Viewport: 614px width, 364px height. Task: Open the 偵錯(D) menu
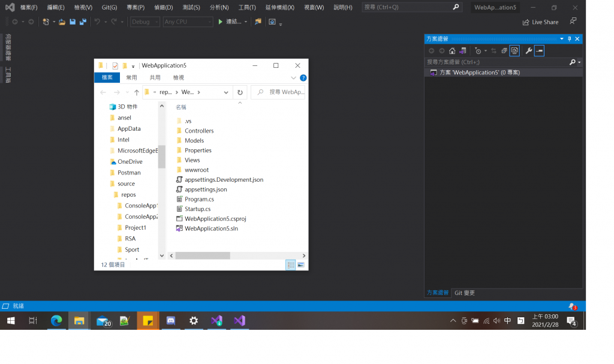point(163,7)
